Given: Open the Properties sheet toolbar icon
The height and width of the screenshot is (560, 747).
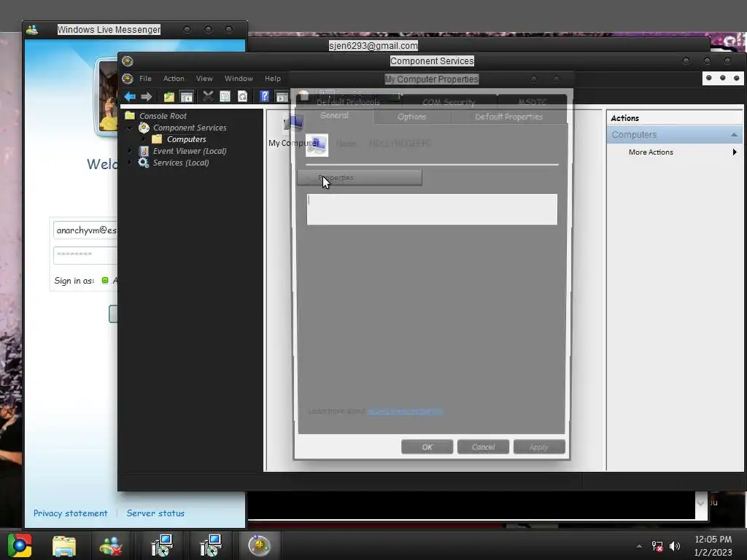Looking at the screenshot, I should 225,97.
